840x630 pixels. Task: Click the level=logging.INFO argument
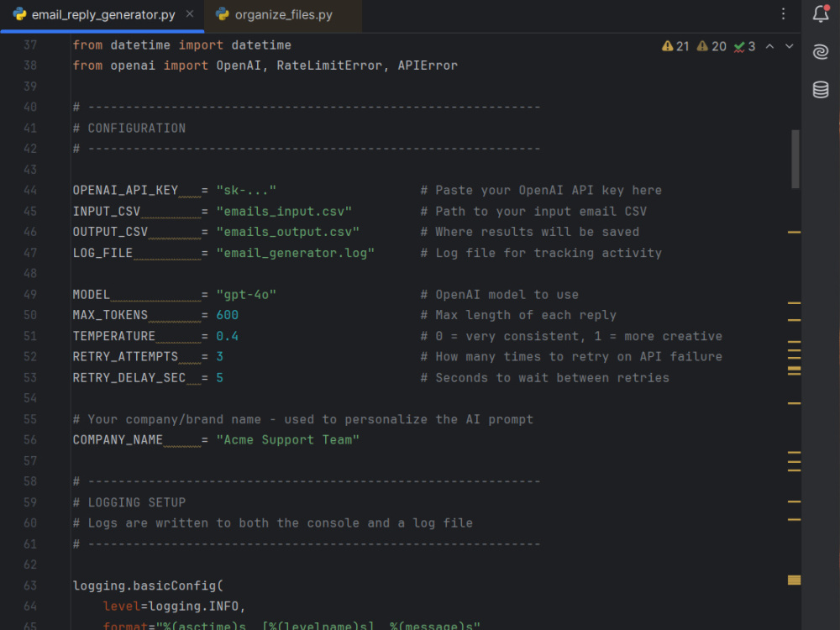click(174, 606)
